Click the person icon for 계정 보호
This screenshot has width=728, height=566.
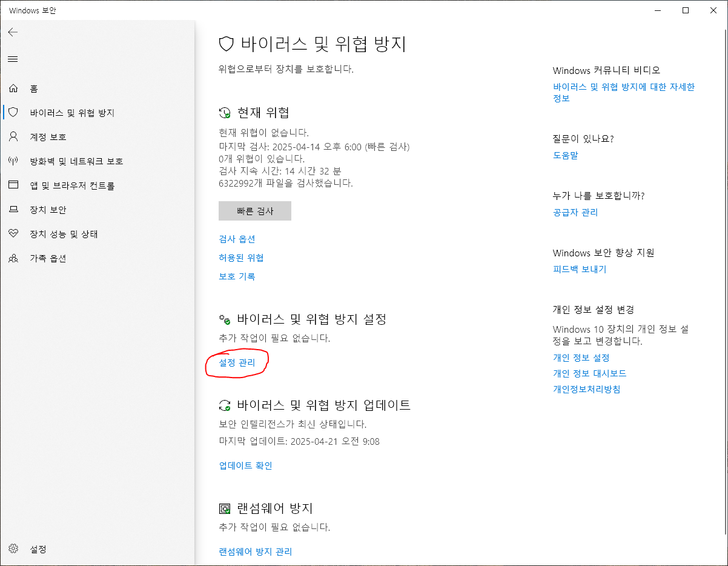(x=13, y=136)
